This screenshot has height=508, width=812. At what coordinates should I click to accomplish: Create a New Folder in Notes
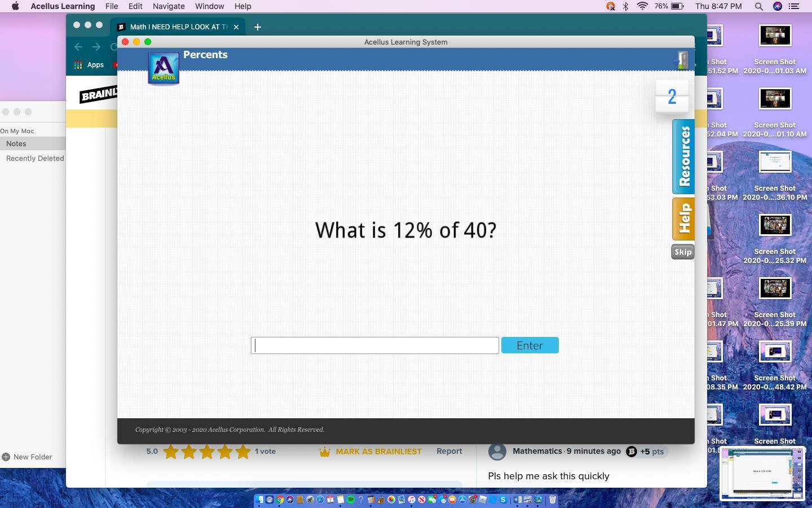(27, 457)
